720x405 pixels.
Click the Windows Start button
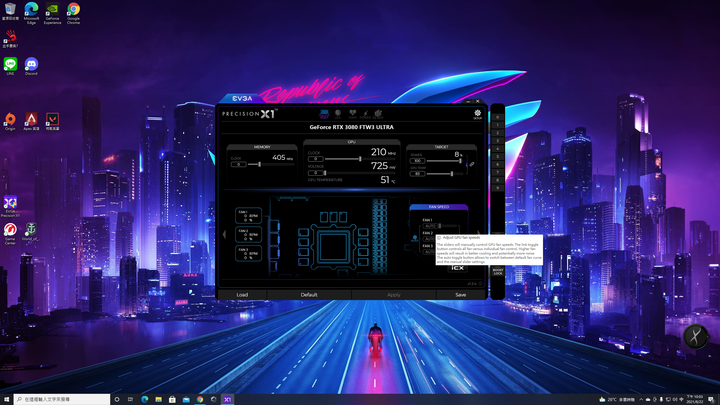pos(6,399)
